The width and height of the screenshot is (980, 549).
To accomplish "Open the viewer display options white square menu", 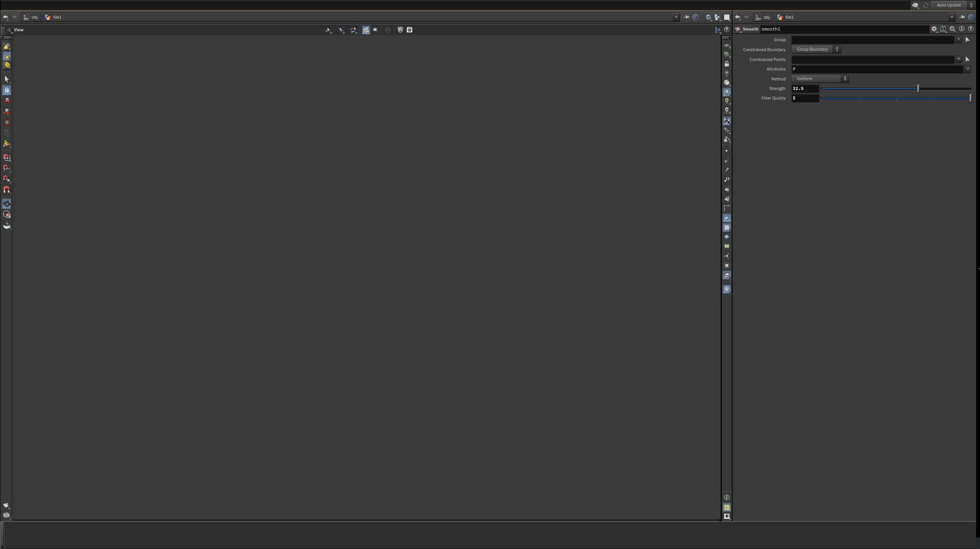I will click(727, 17).
